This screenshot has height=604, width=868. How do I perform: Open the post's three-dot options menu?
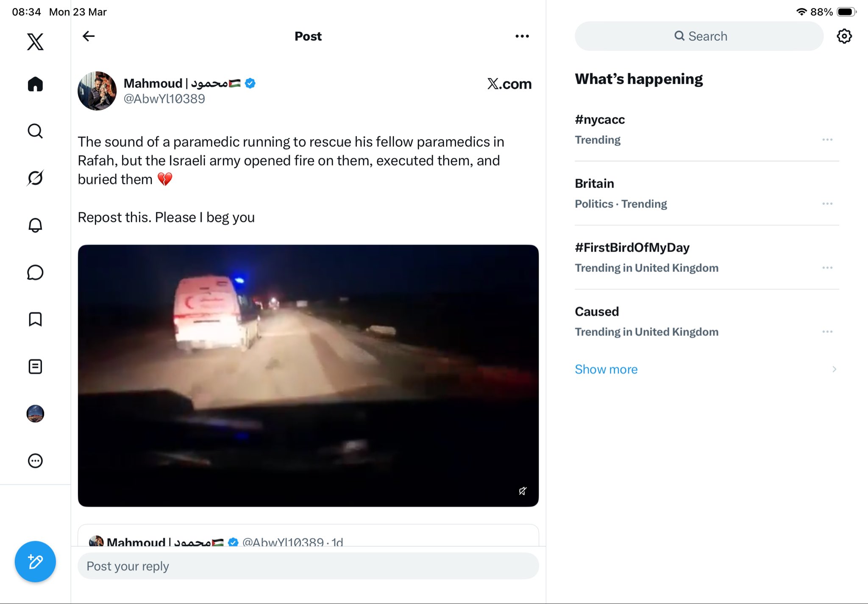pos(522,36)
